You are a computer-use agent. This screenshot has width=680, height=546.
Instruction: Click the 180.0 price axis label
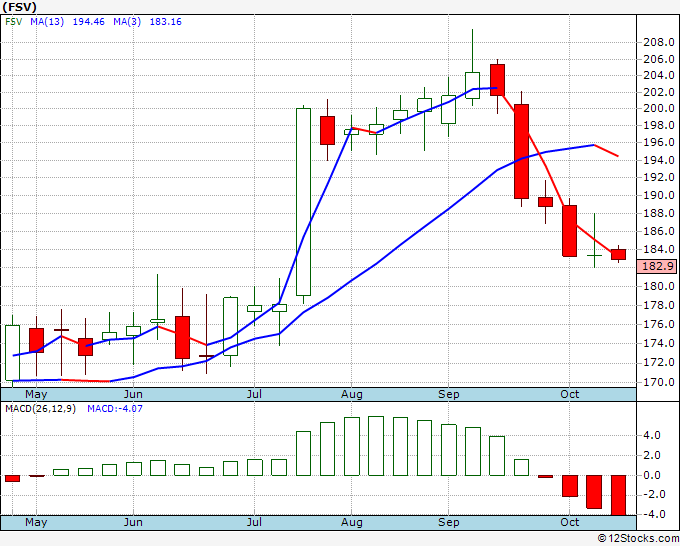click(658, 286)
